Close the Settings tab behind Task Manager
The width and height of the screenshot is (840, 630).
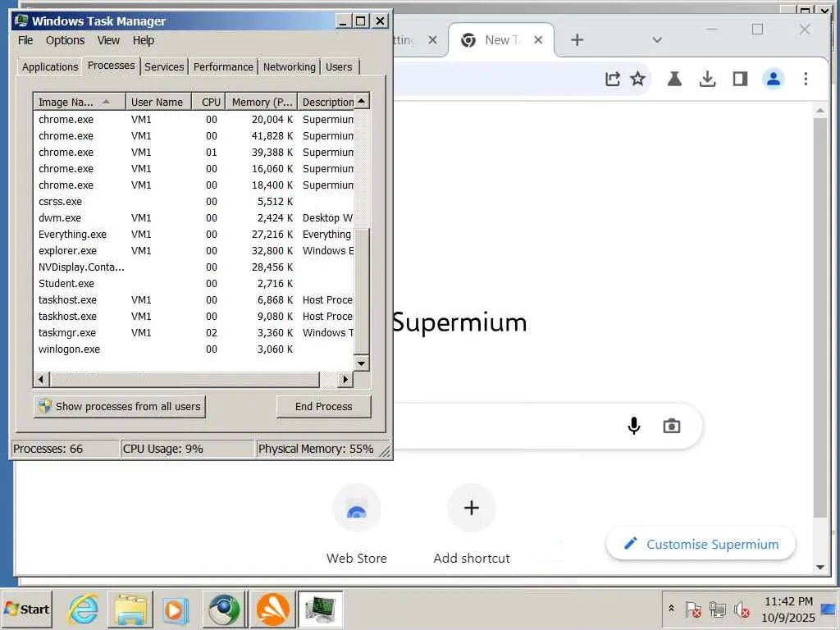click(433, 40)
